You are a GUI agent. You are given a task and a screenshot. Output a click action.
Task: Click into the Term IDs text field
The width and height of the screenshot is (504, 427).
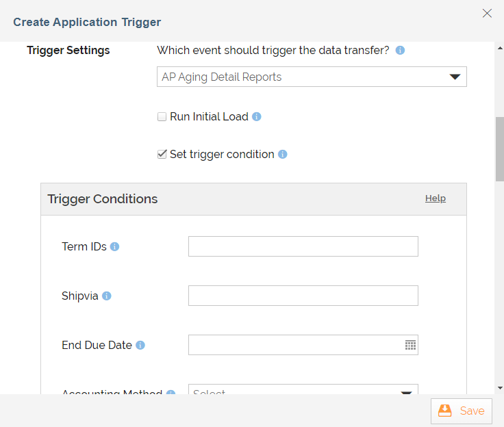(303, 246)
